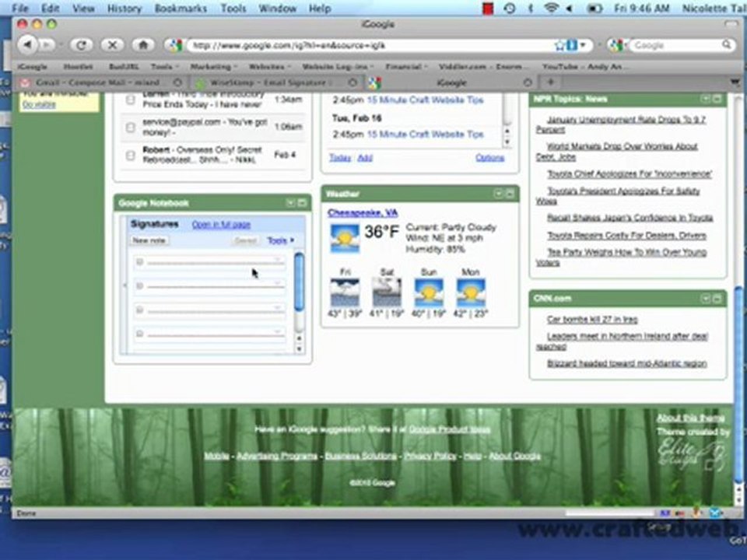Open the Home page button
747x560 pixels.
point(143,45)
